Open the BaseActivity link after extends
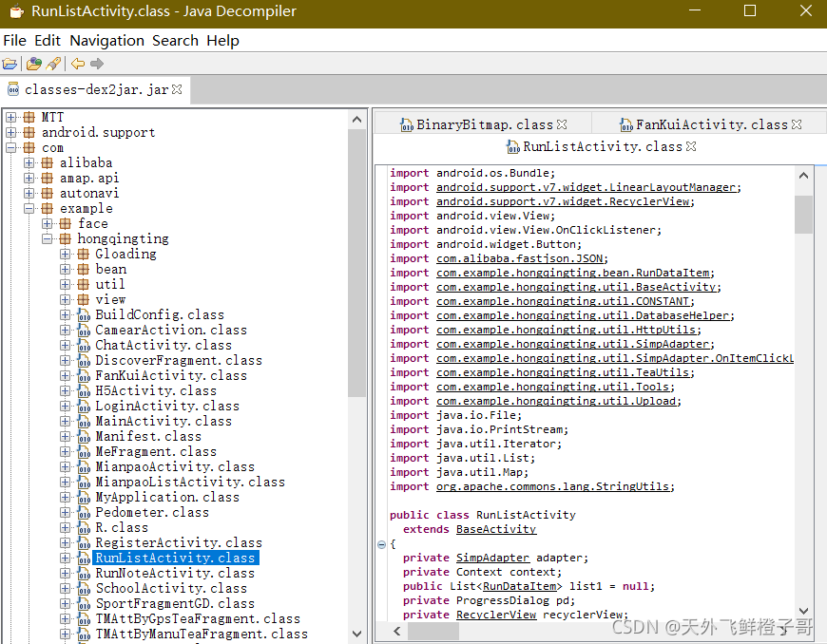This screenshot has height=644, width=827. click(496, 529)
